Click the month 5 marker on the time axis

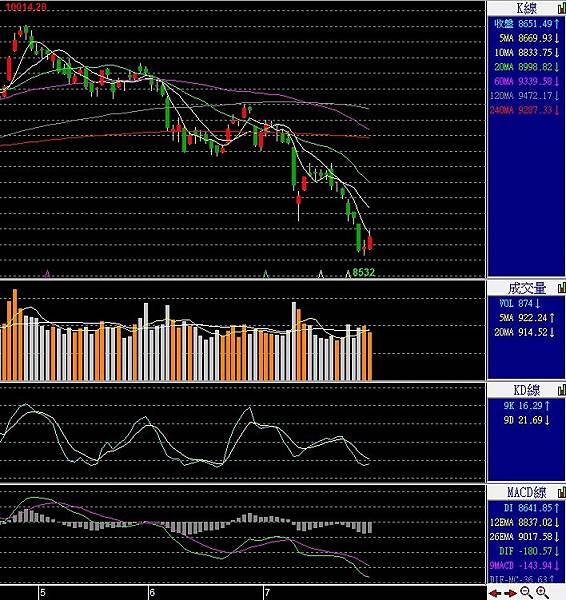click(x=42, y=593)
